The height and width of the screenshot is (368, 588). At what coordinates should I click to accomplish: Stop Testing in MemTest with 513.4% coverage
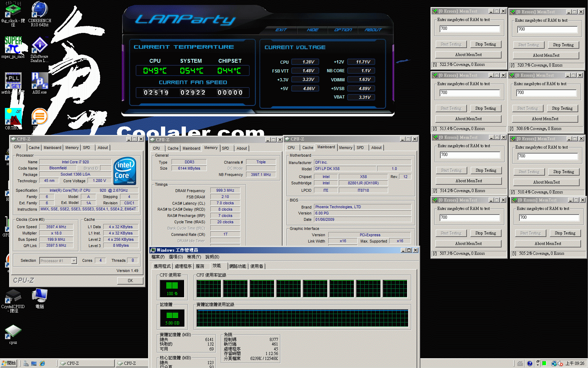(485, 108)
